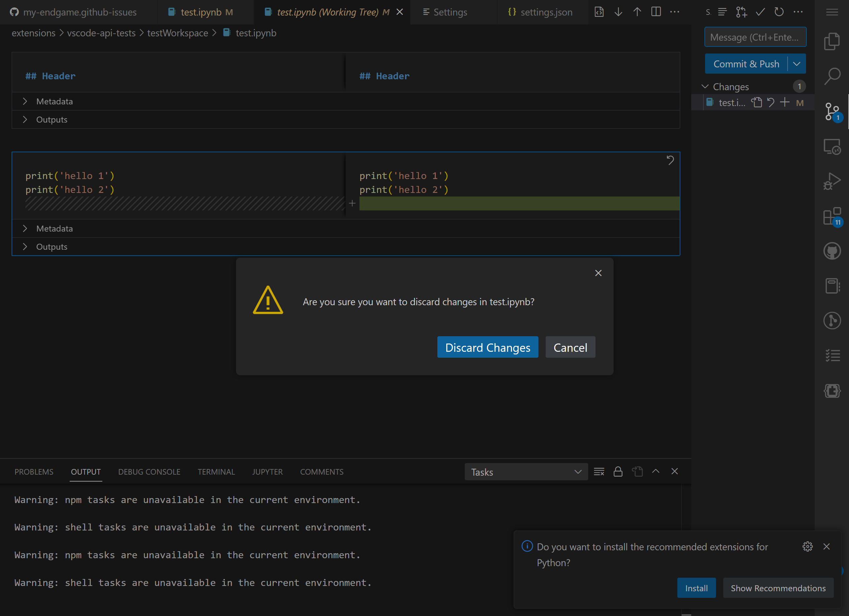Open the Extensions view showing 11 updates
The image size is (849, 616).
click(832, 216)
